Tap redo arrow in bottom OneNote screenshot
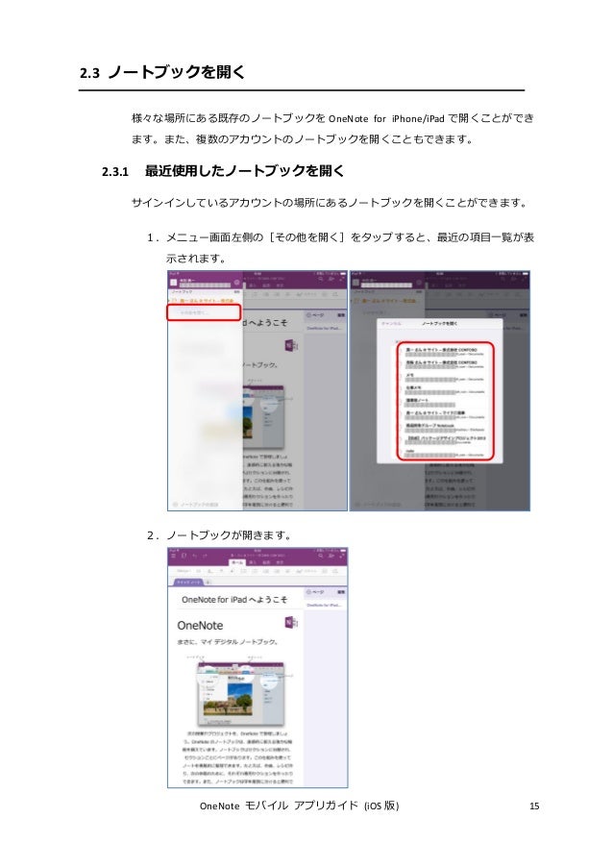613x868 pixels. [x=204, y=556]
